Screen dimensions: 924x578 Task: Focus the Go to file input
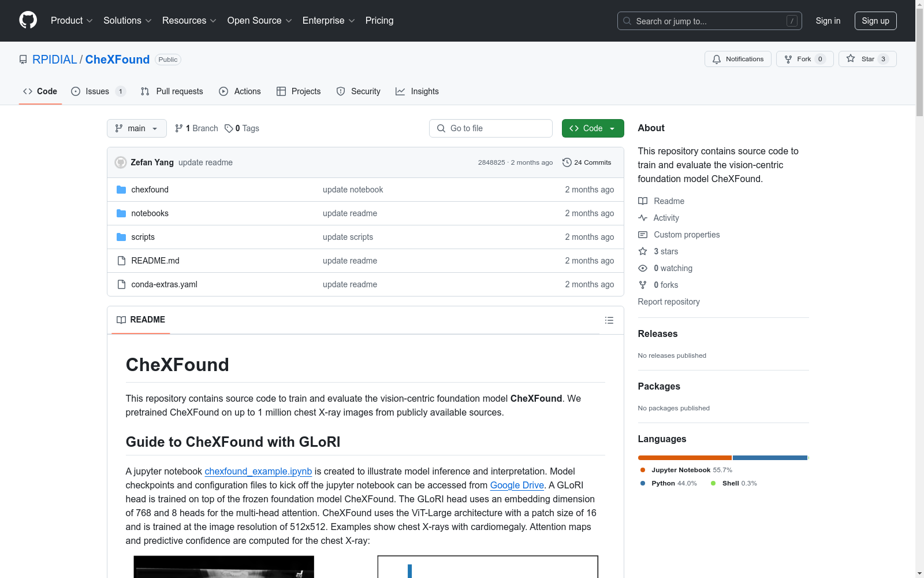coord(491,128)
